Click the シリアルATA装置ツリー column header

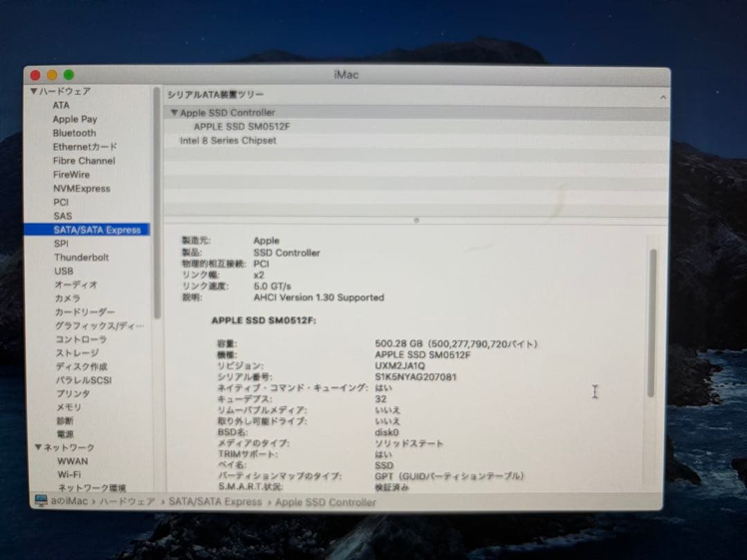[215, 95]
